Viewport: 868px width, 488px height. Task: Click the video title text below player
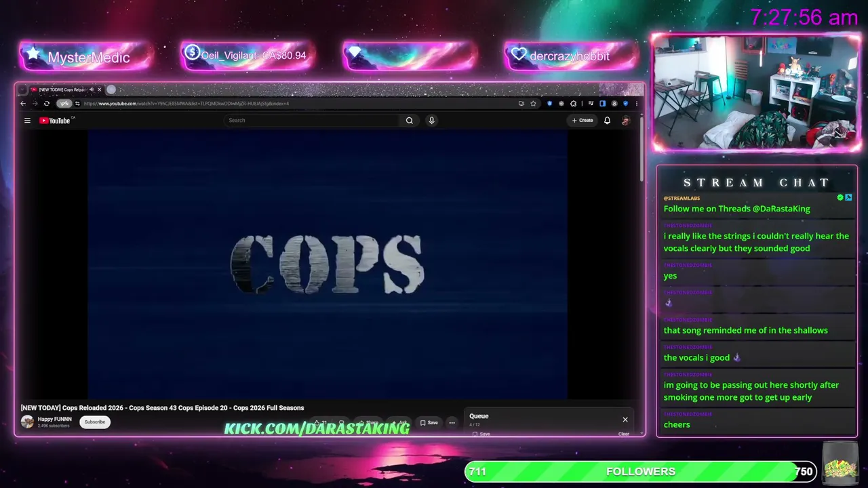pos(163,408)
